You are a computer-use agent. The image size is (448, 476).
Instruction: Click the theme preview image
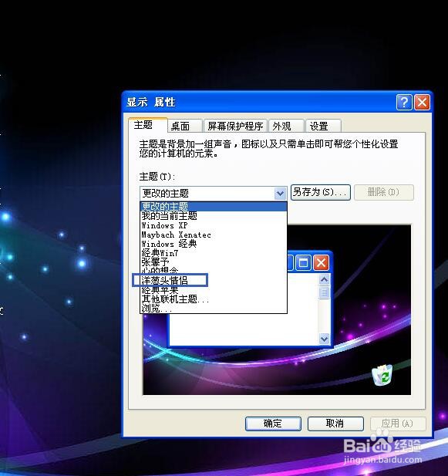pyautogui.click(x=277, y=309)
